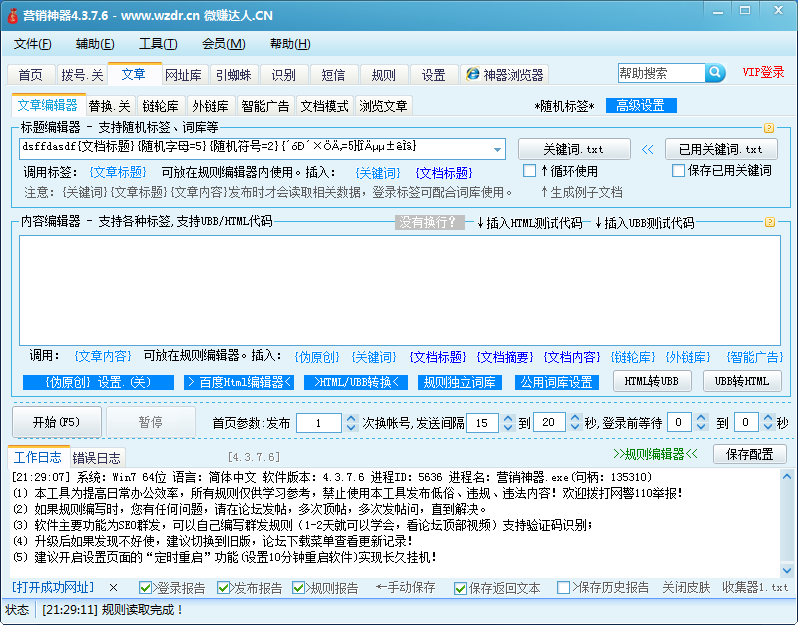Decrease the last seconds stepper value
Screen dimensions: 798x625
(x=768, y=428)
